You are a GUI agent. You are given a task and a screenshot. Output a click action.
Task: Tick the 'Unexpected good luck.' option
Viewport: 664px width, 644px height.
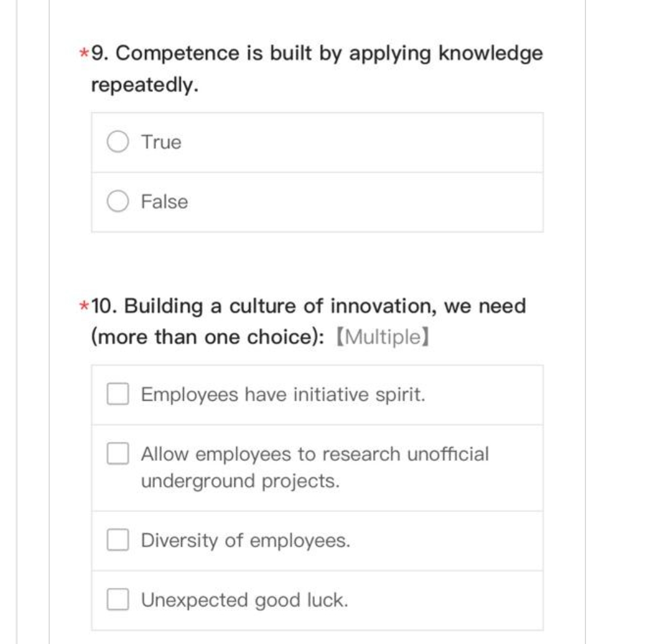tap(117, 600)
